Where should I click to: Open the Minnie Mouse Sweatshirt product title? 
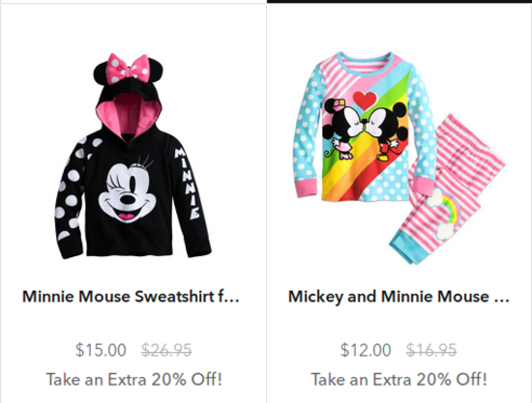[131, 297]
